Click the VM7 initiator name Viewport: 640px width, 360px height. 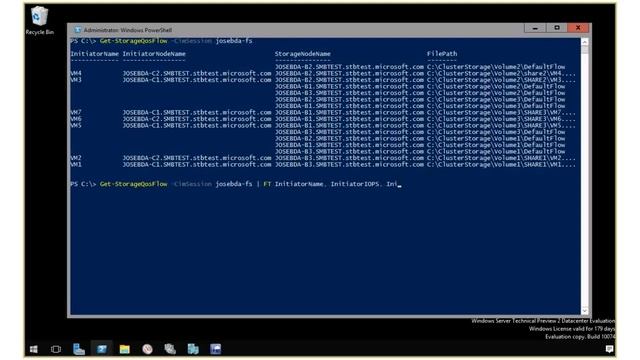(76, 112)
